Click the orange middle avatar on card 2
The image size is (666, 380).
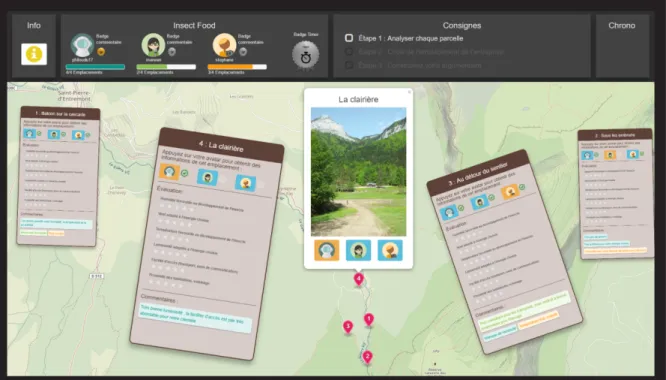(x=610, y=155)
